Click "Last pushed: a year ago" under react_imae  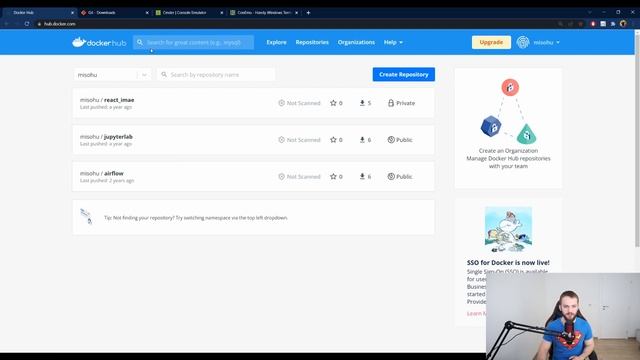pos(106,107)
